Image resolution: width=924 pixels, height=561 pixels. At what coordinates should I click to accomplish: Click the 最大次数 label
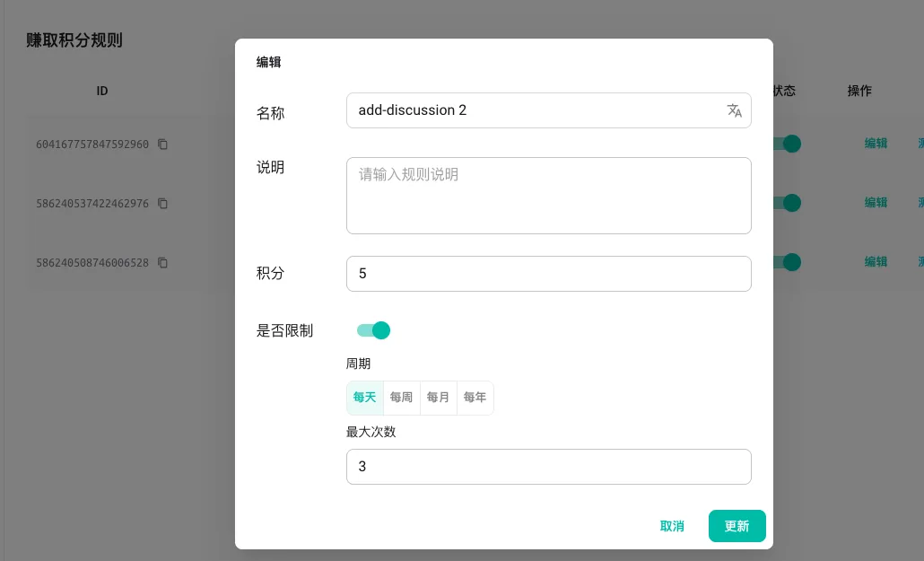coord(370,432)
